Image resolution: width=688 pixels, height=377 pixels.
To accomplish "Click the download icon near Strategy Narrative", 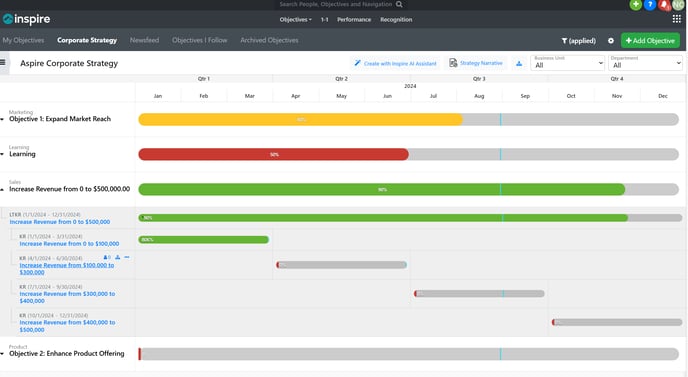I will (519, 64).
